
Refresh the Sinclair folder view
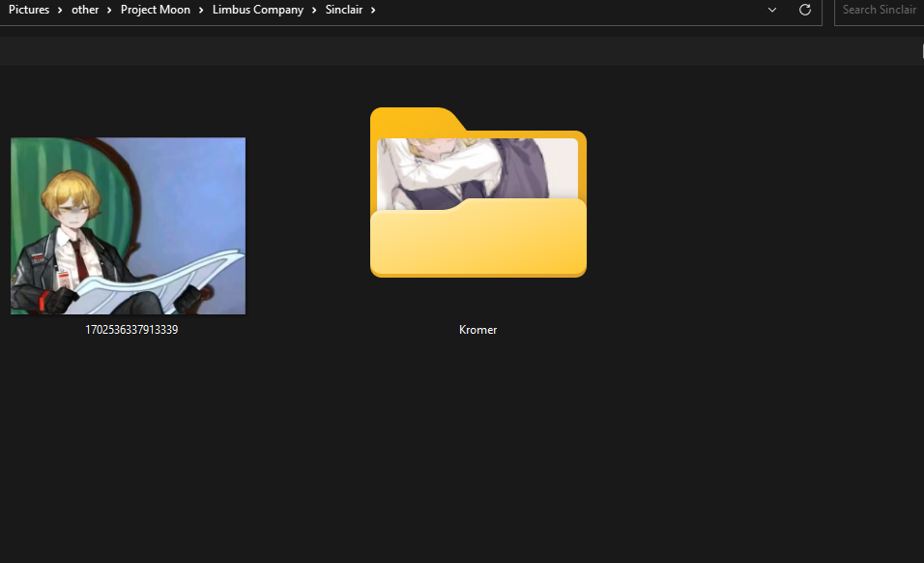(805, 10)
